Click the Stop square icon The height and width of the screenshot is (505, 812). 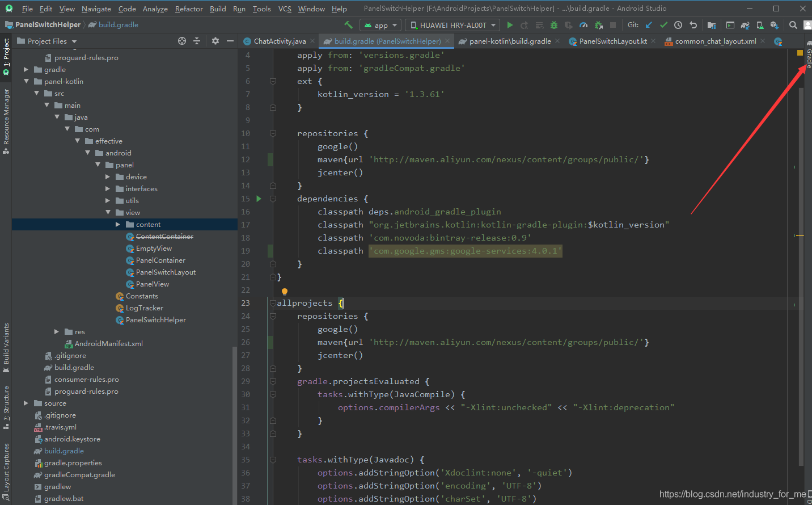point(613,25)
